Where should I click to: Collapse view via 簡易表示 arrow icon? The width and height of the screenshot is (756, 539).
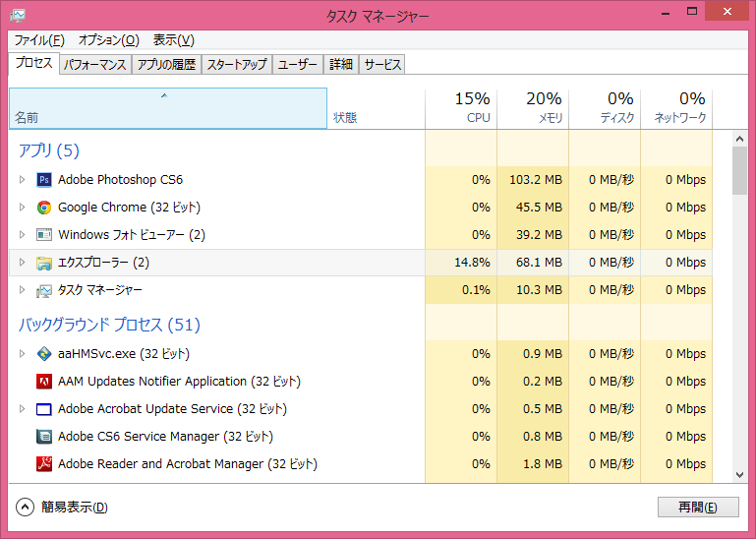[x=25, y=507]
